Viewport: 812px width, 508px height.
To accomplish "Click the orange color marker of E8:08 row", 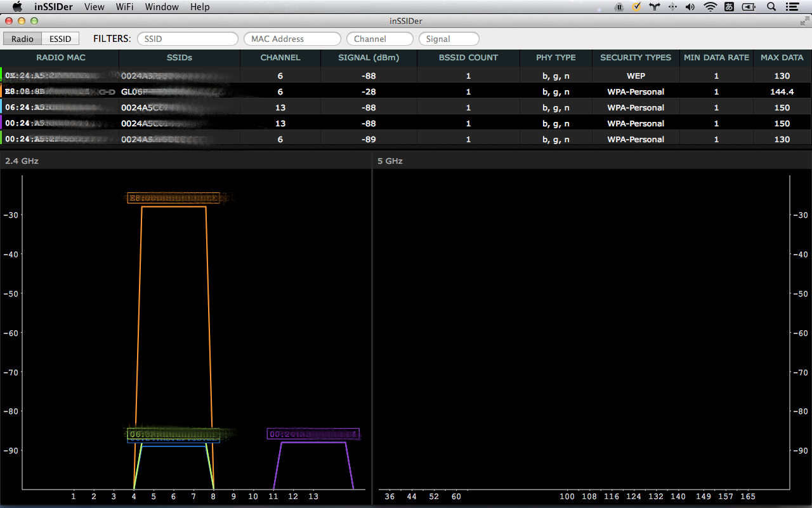I will pyautogui.click(x=1, y=91).
